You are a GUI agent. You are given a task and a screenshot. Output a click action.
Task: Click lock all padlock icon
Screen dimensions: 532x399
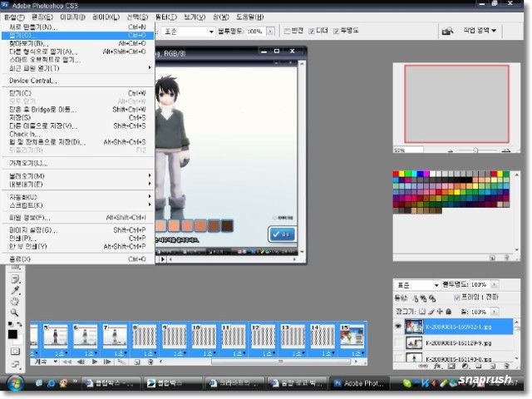(449, 312)
